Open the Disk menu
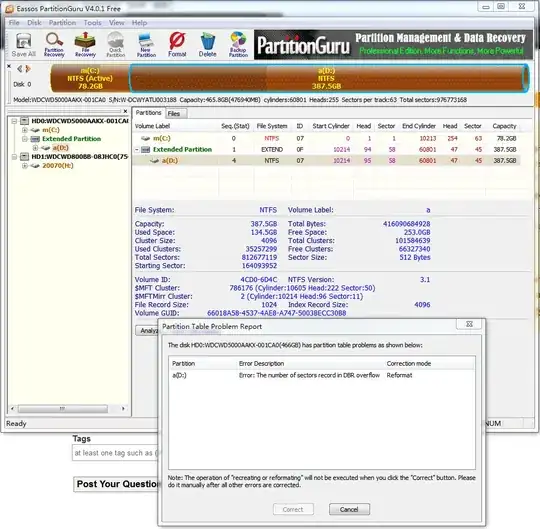 tap(34, 23)
